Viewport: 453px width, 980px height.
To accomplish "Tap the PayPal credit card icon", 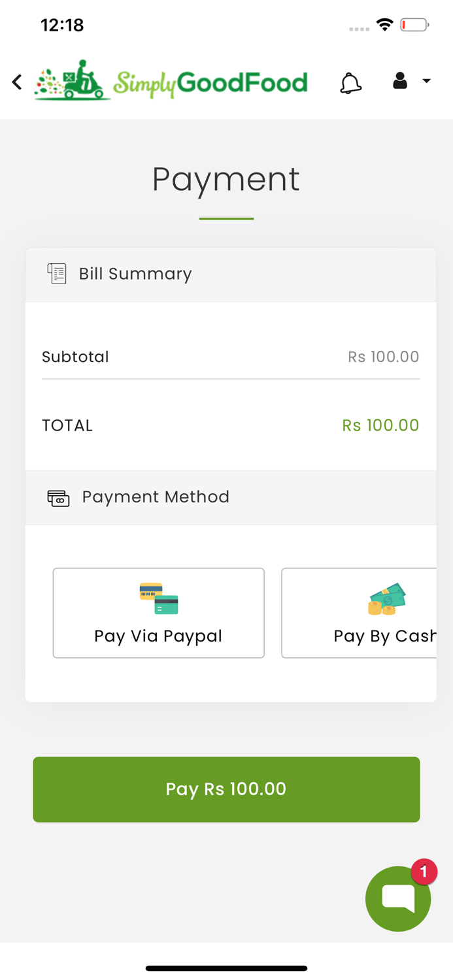I will [x=158, y=596].
